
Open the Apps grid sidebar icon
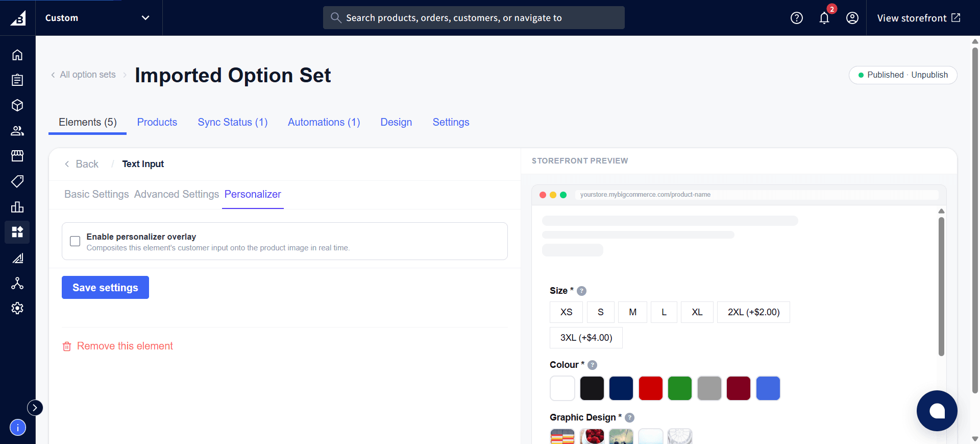17,232
